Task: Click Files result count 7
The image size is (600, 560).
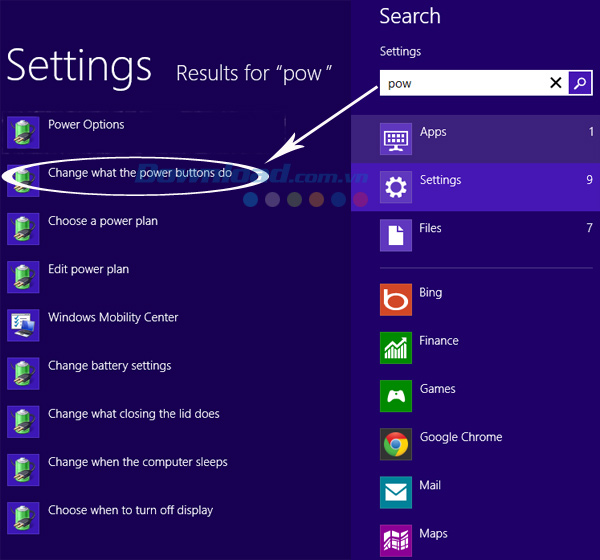Action: [589, 228]
